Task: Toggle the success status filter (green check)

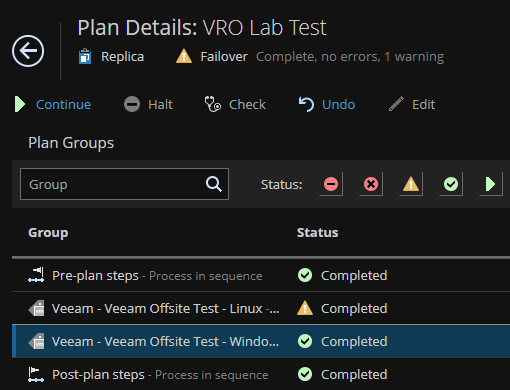Action: click(451, 184)
